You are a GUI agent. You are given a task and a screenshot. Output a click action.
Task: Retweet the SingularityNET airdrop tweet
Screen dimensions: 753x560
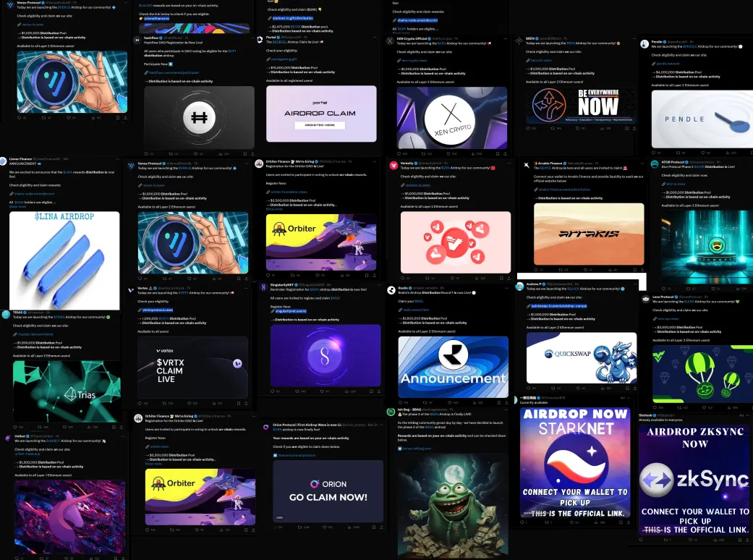click(298, 391)
